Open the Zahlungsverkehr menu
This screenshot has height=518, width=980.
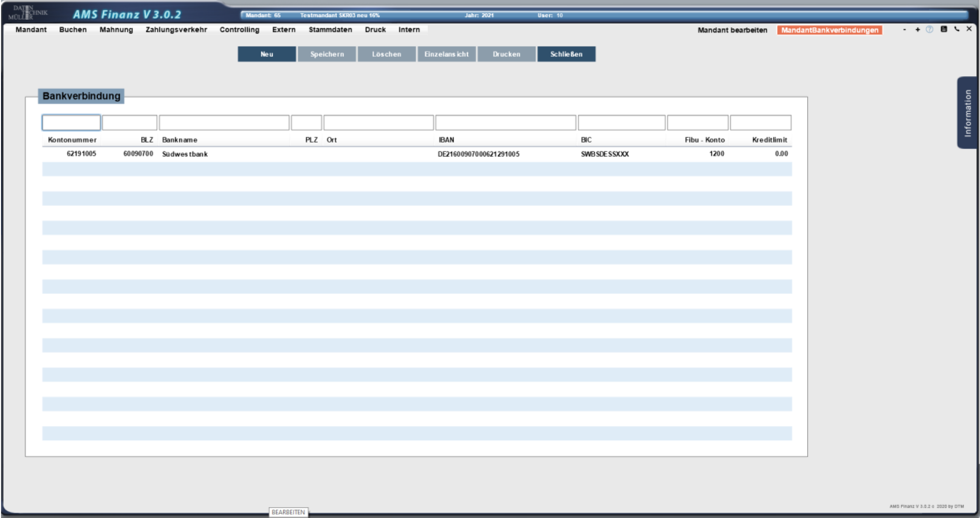[176, 30]
